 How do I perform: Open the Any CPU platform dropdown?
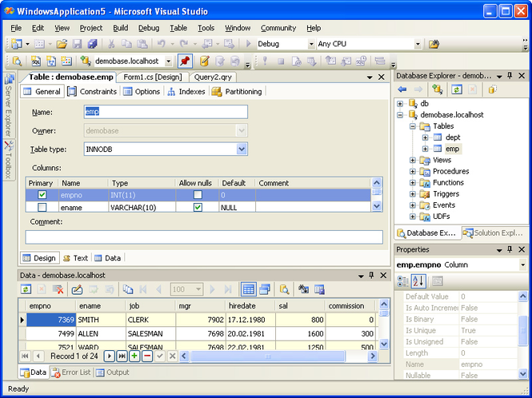(x=418, y=44)
